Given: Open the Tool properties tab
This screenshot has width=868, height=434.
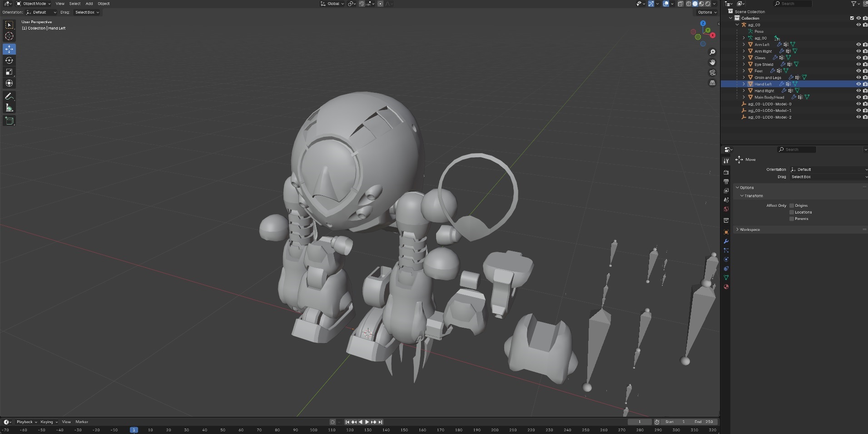Looking at the screenshot, I should (x=726, y=161).
